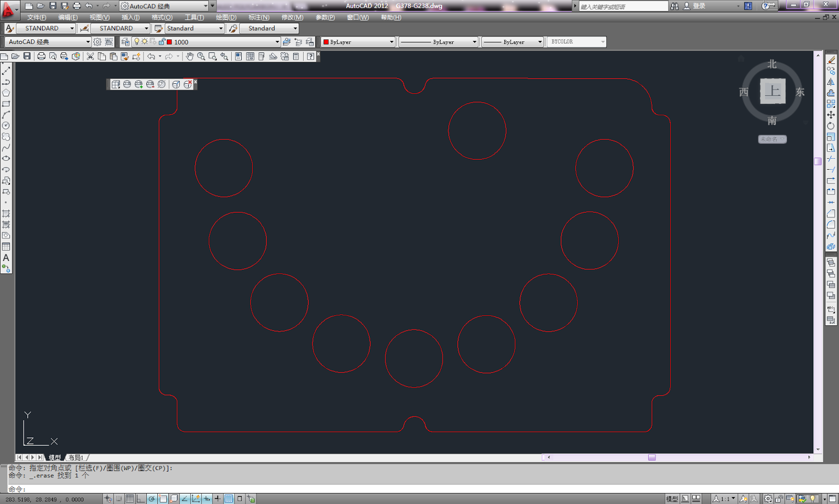
Task: Click the Cut scissors icon in toolbar
Action: pyautogui.click(x=90, y=57)
